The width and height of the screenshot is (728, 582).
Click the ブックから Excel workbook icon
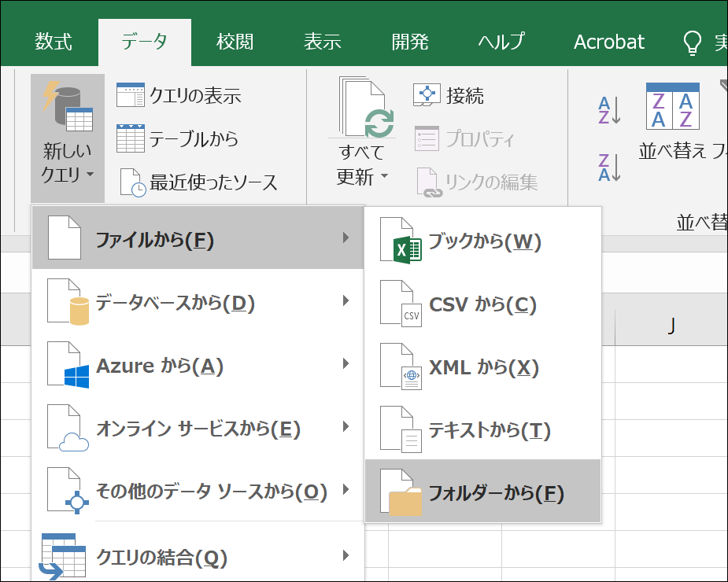401,241
